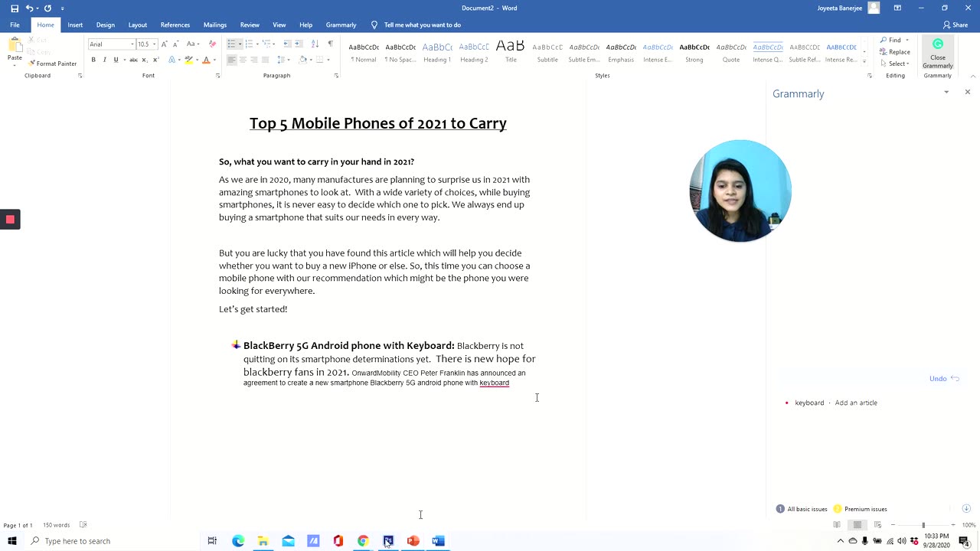Clear all formatting icon
Image resolution: width=980 pixels, height=551 pixels.
pos(212,44)
